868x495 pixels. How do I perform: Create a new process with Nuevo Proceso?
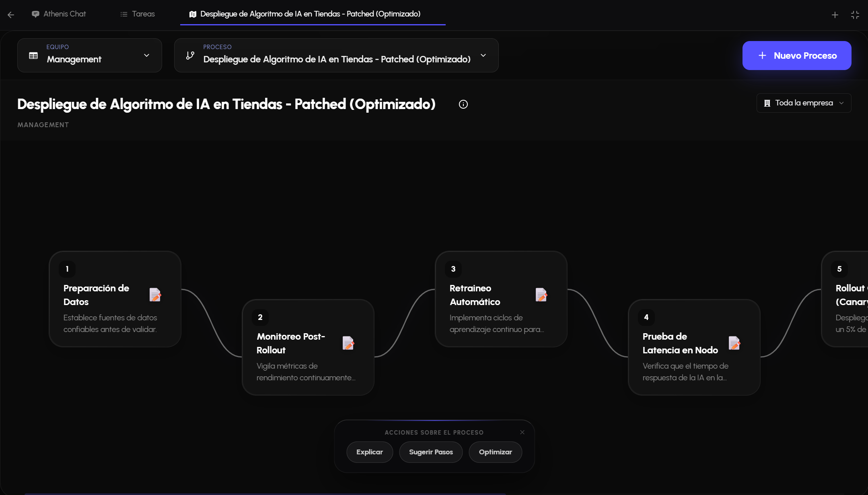797,56
